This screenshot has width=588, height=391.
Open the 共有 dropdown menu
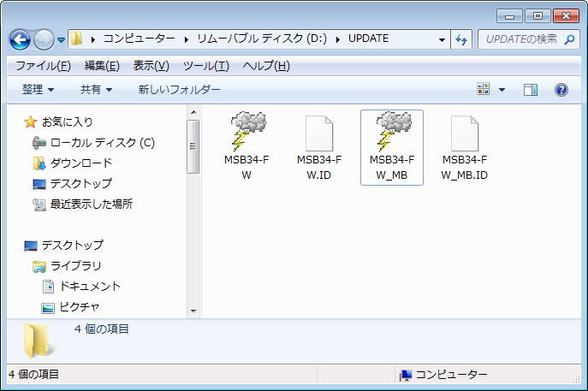click(96, 90)
